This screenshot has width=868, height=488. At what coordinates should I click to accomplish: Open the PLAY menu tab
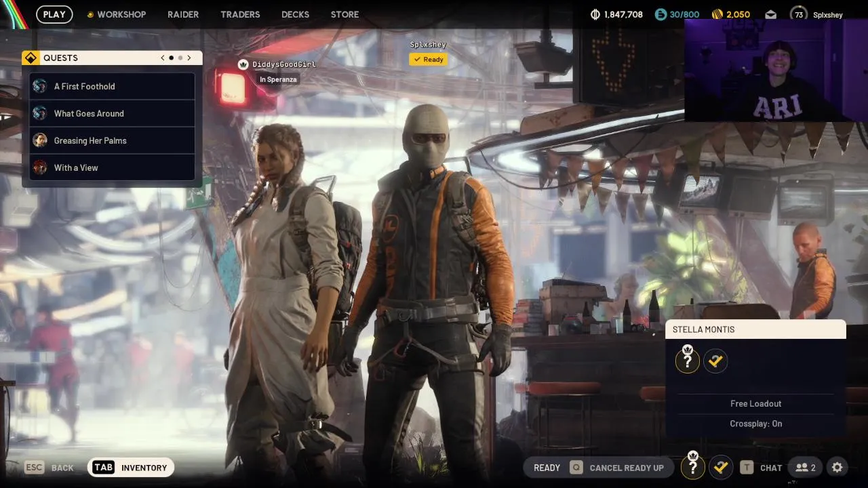[54, 14]
